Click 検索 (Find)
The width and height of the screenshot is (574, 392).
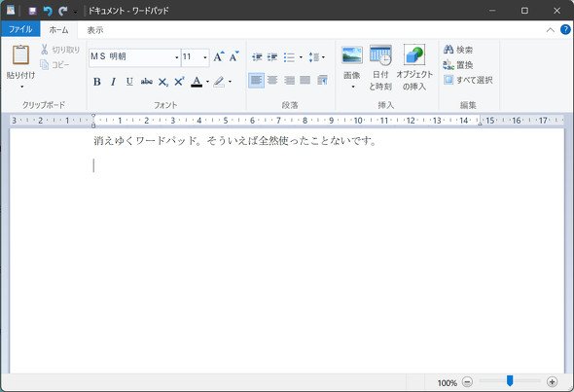click(x=458, y=50)
